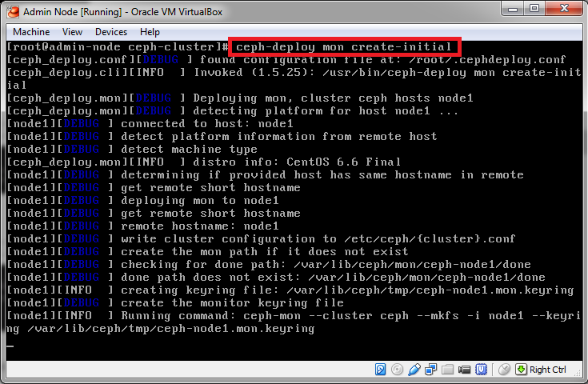Click the terminal cursor line at bottom
The width and height of the screenshot is (588, 384).
pos(10,346)
